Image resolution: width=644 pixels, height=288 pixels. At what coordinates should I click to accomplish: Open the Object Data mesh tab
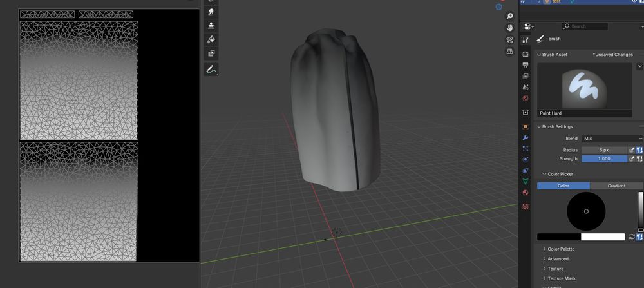[526, 182]
